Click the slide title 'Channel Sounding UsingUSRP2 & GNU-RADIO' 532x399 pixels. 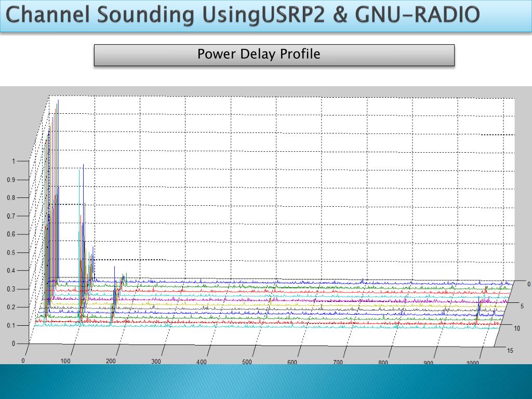coord(243,15)
